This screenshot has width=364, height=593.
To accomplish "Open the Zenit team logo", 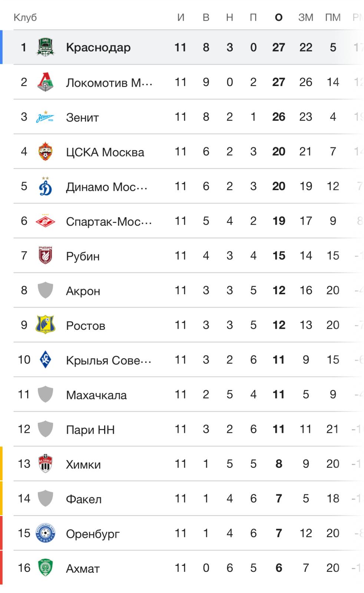I will coord(45,117).
